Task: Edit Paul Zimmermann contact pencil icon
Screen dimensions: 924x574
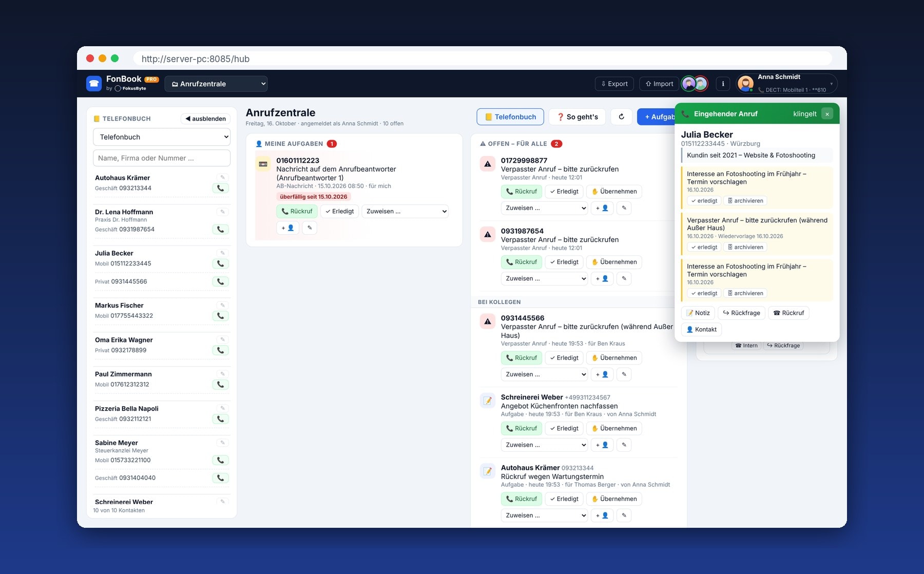Action: click(222, 374)
